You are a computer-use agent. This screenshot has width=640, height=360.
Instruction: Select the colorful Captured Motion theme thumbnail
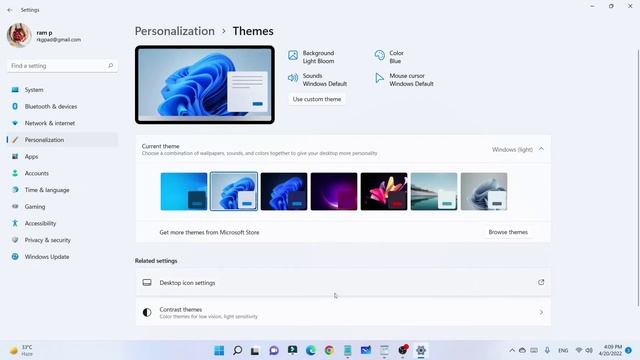click(x=384, y=191)
